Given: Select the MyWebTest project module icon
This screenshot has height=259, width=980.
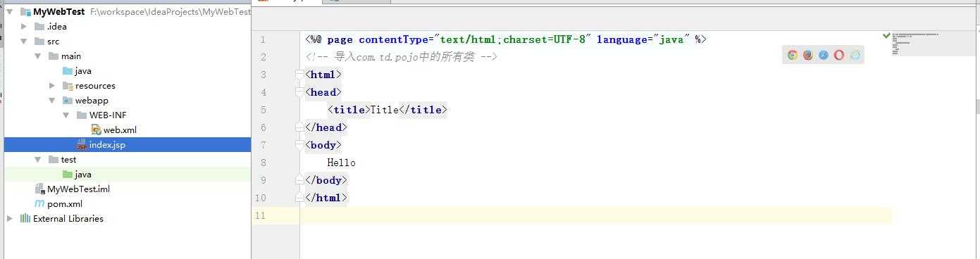Looking at the screenshot, I should 25,12.
